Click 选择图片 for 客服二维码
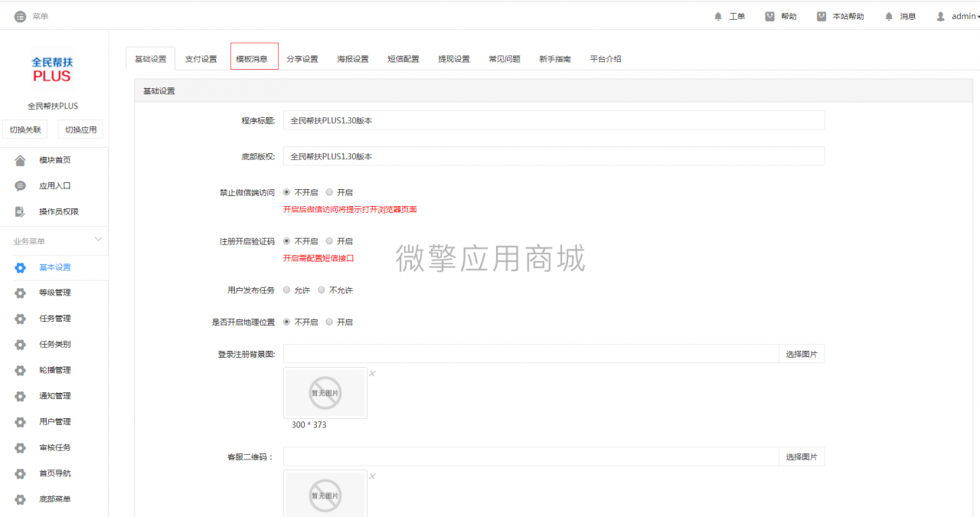980x517 pixels. [802, 456]
